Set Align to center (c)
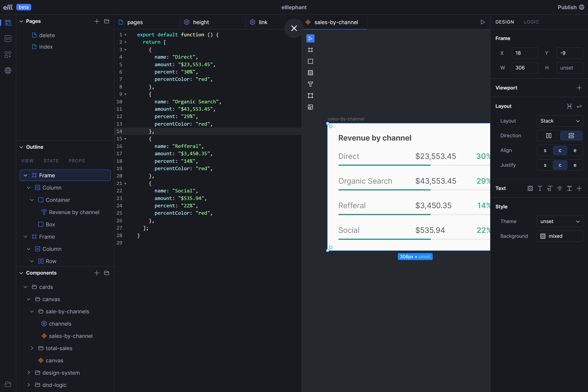 (560, 151)
